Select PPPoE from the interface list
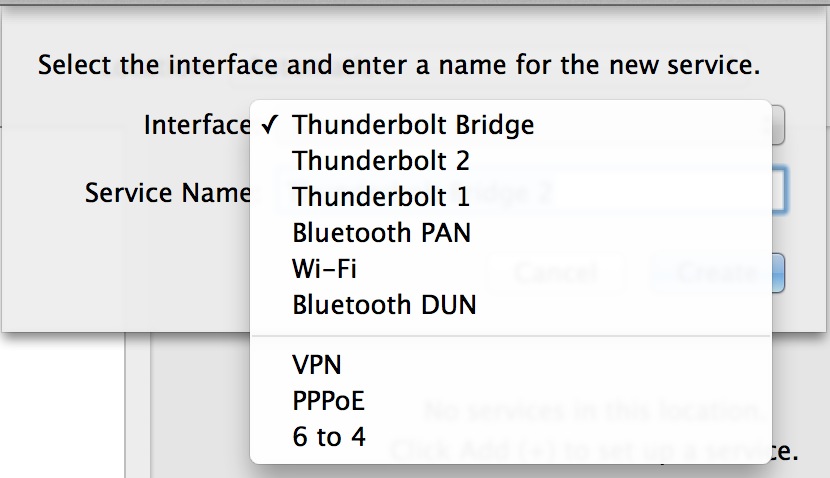 tap(329, 401)
